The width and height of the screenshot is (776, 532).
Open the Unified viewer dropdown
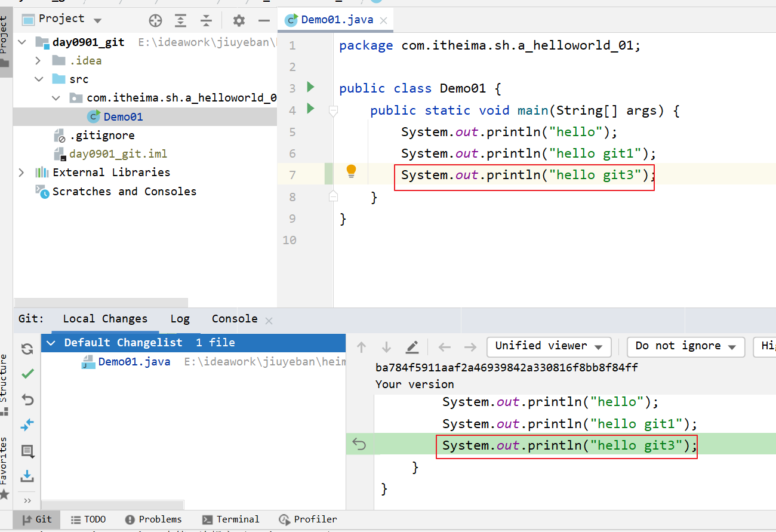[x=549, y=346]
